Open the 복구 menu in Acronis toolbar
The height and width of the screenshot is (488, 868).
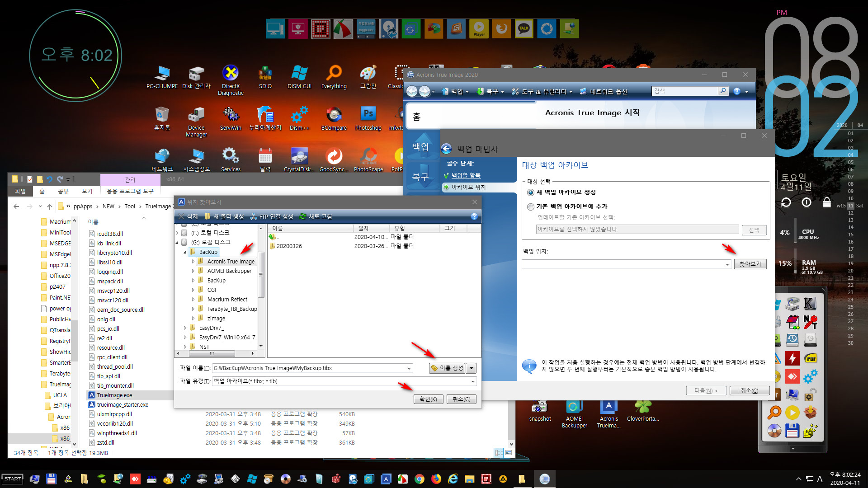491,91
